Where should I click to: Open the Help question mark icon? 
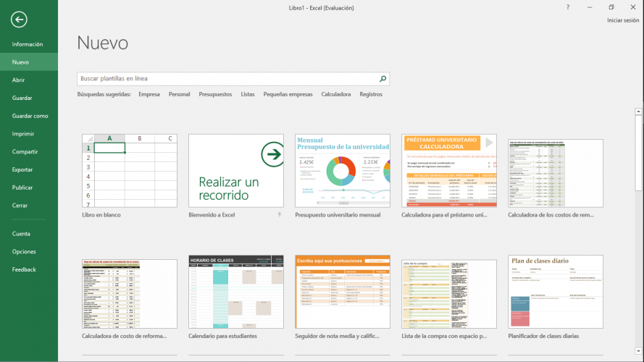point(568,7)
